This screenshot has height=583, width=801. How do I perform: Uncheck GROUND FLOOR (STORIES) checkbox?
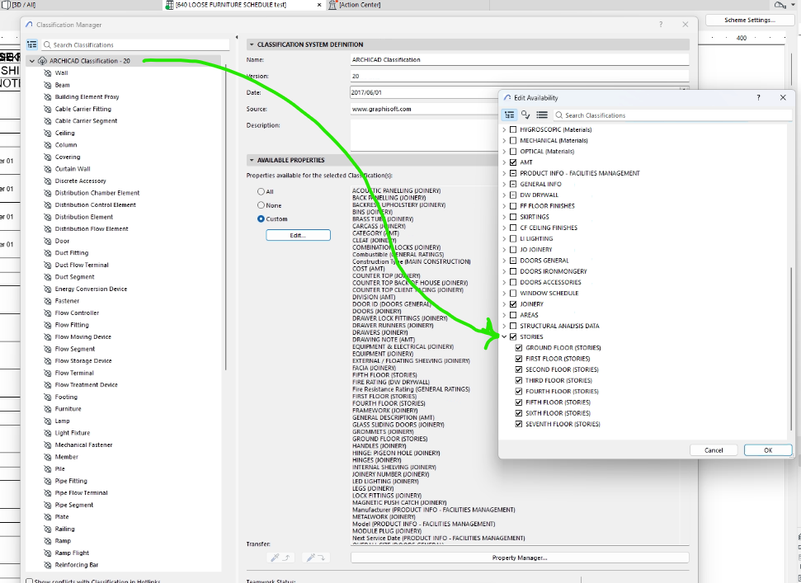519,347
